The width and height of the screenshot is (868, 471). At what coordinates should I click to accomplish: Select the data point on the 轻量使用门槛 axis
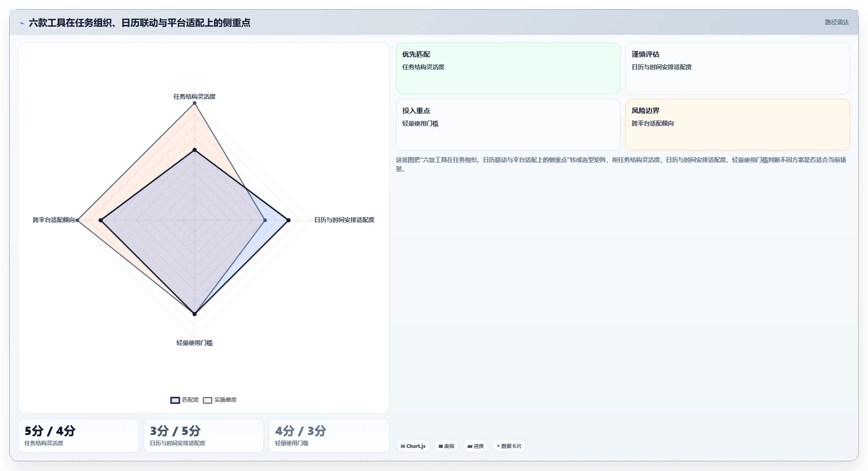pyautogui.click(x=194, y=314)
